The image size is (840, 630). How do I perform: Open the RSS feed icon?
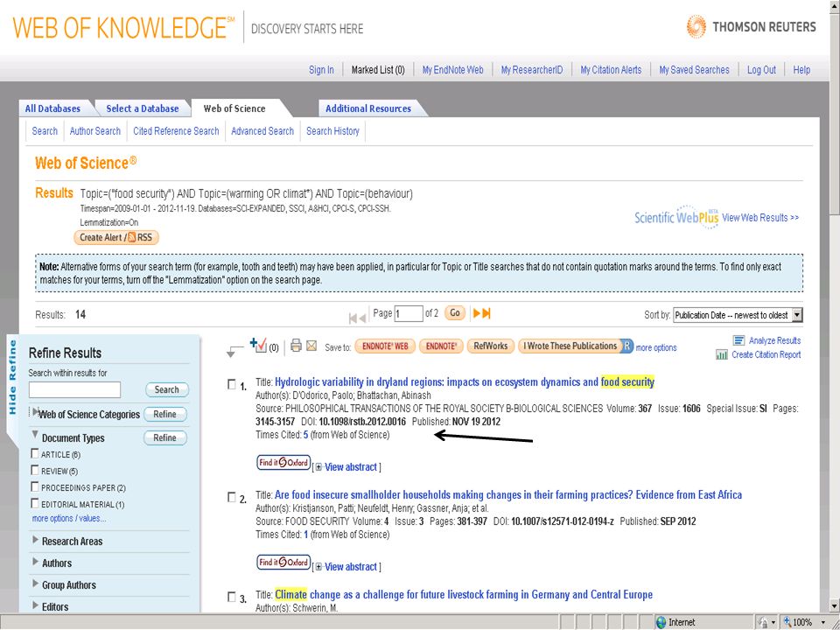click(x=132, y=237)
